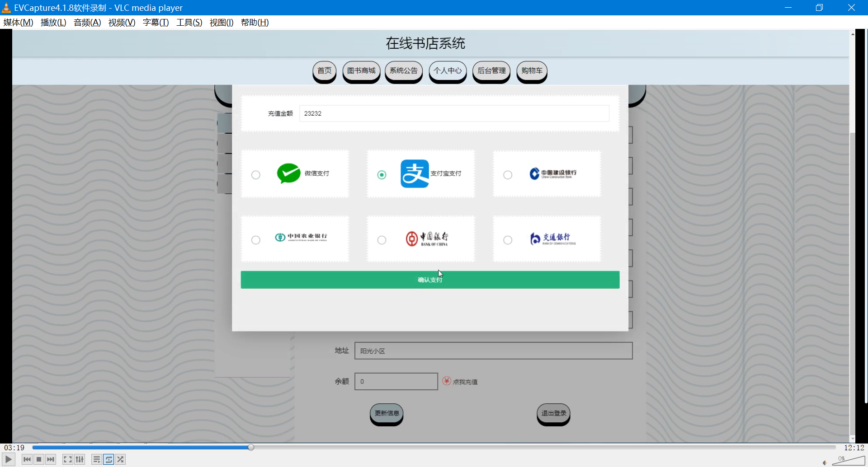868x467 pixels.
Task: Show the playlist panel
Action: [x=96, y=459]
